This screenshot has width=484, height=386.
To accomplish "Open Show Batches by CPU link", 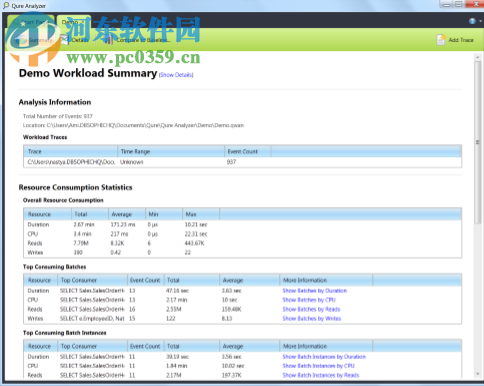I will click(309, 300).
